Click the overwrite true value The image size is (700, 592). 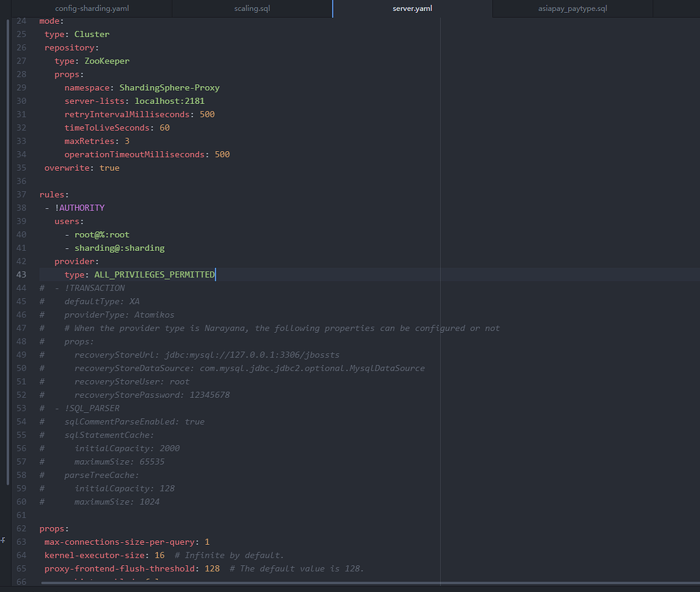pos(109,168)
